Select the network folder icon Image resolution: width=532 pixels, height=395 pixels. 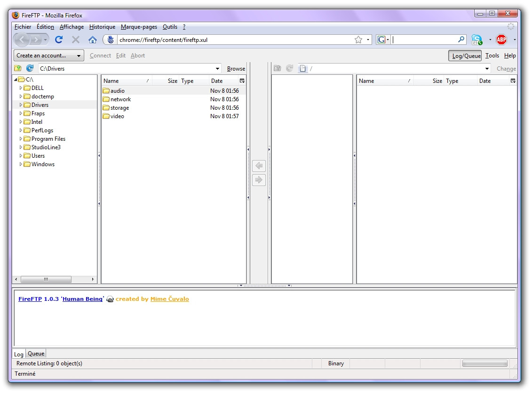(x=106, y=99)
